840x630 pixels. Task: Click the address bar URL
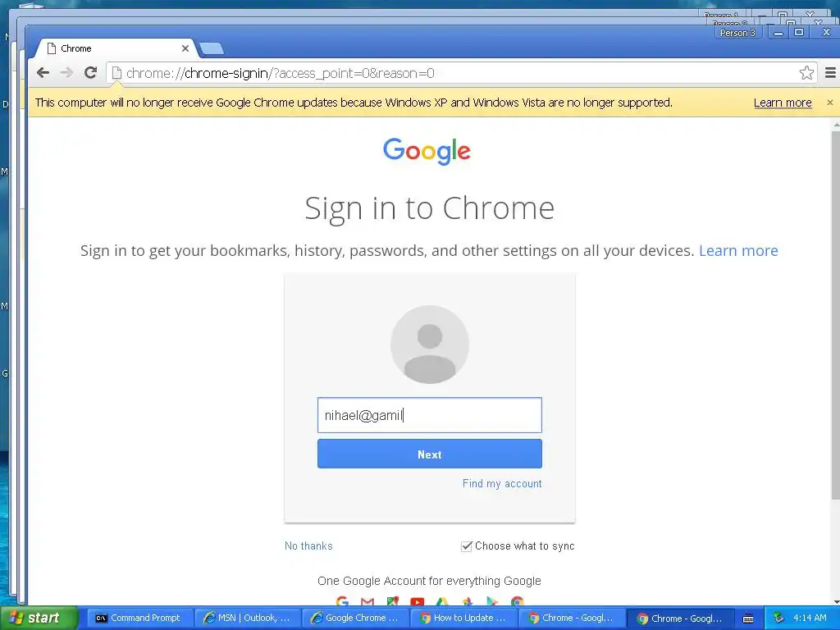(x=281, y=73)
